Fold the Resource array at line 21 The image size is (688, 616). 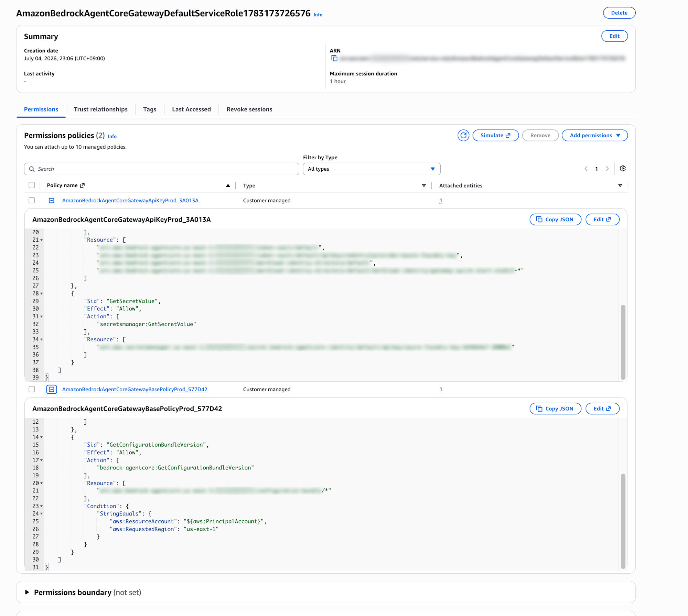coord(42,240)
